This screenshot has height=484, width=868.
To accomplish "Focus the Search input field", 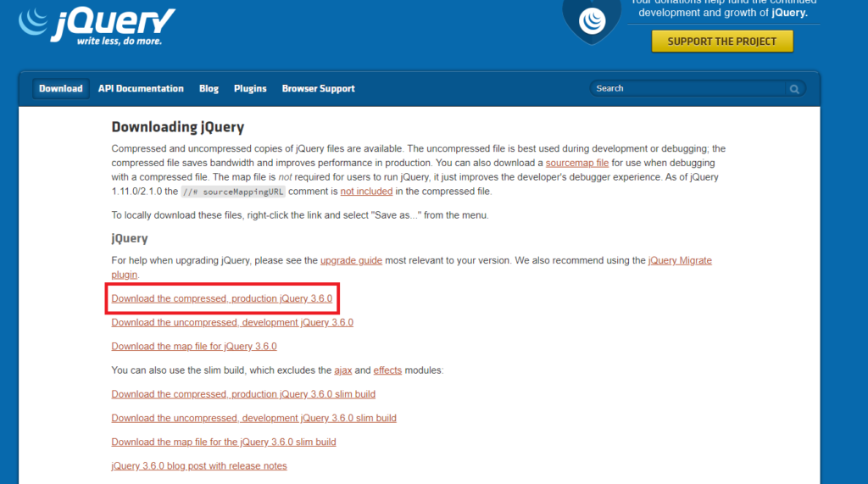I will coord(688,89).
